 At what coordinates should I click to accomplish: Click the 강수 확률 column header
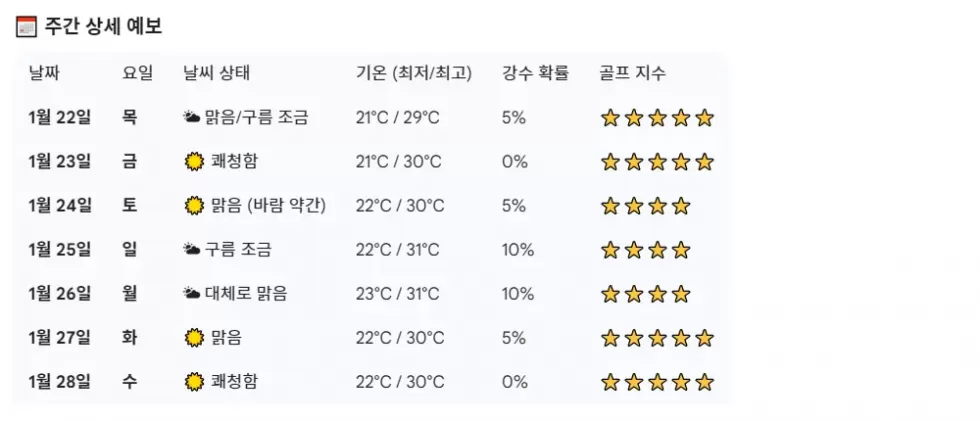click(x=535, y=73)
